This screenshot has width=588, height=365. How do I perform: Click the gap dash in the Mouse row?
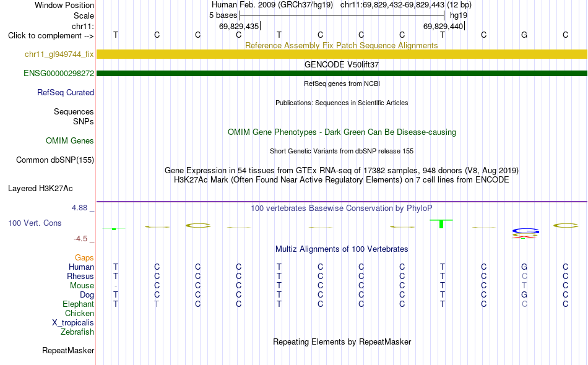116,286
